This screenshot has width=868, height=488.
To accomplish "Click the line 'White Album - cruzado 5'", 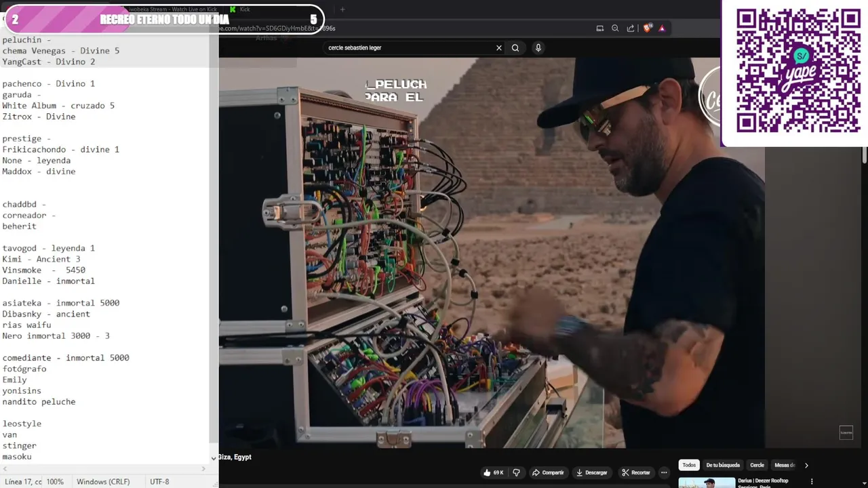I will pos(58,106).
